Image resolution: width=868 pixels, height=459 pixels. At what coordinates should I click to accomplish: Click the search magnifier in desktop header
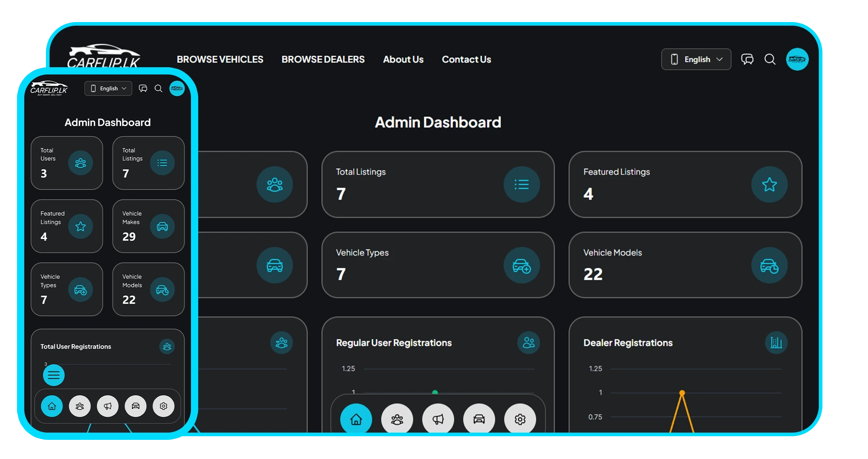coord(770,59)
